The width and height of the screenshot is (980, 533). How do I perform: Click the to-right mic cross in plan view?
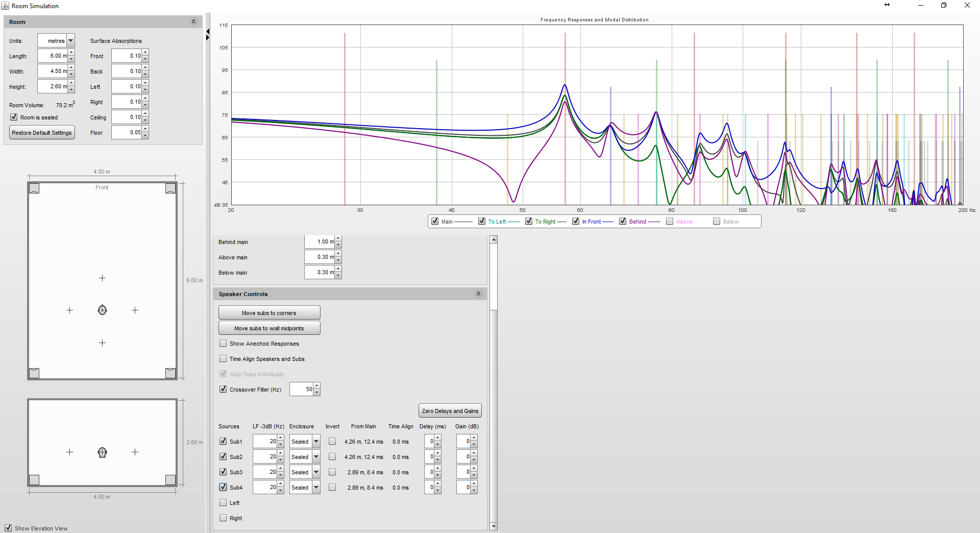pos(135,310)
